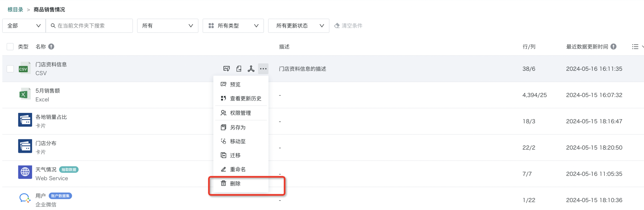Sort by 名称 using arrow icon
Screen dimensions: 644x210
[51, 47]
